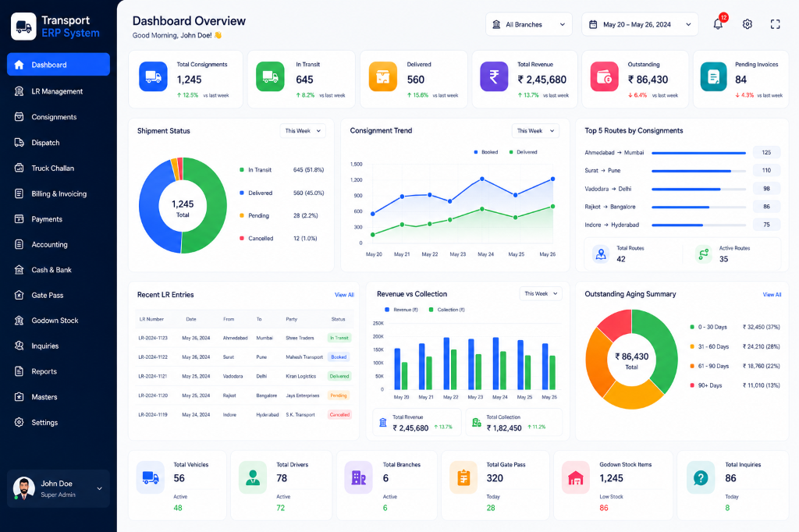Expand the John Doe user menu chevron

[99, 488]
